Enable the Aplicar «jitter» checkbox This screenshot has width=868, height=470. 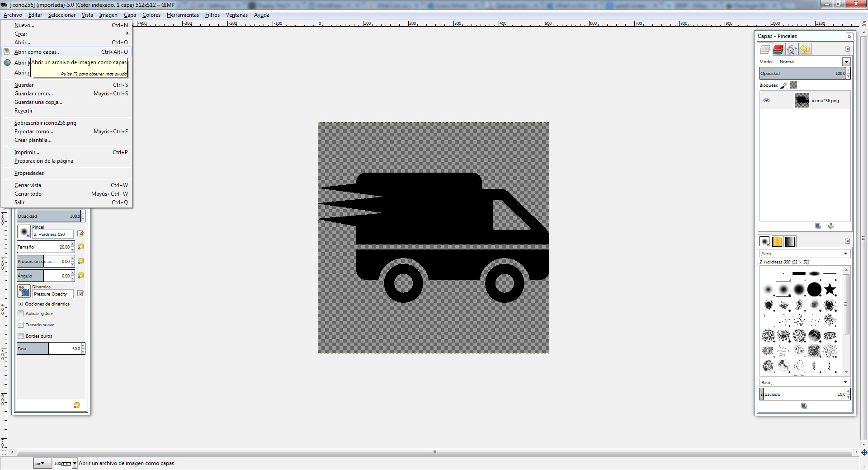click(21, 314)
